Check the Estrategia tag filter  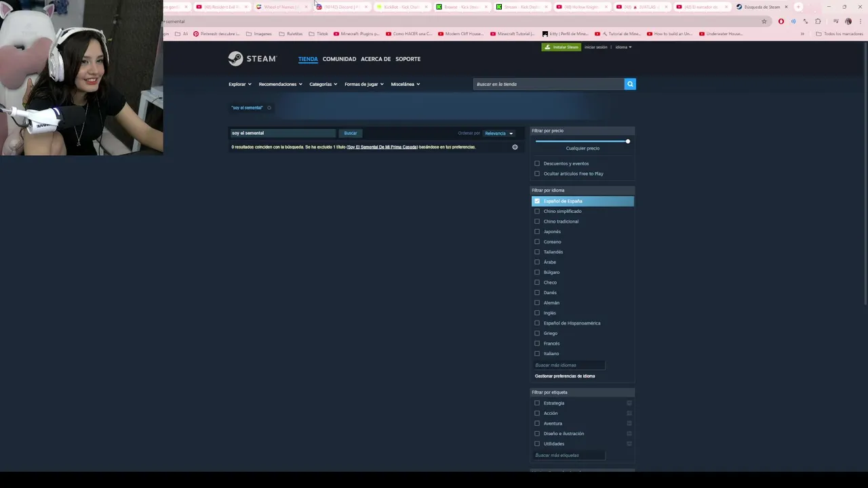537,403
